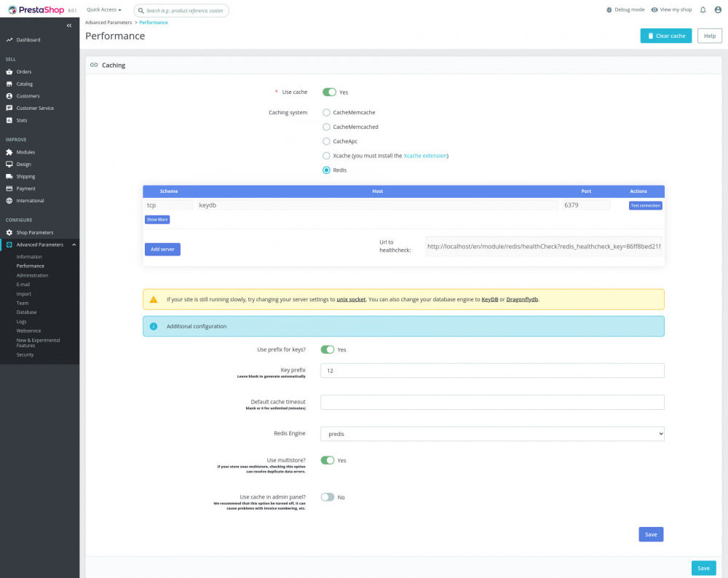This screenshot has width=728, height=578.
Task: Open the Xcache extension link
Action: (425, 156)
